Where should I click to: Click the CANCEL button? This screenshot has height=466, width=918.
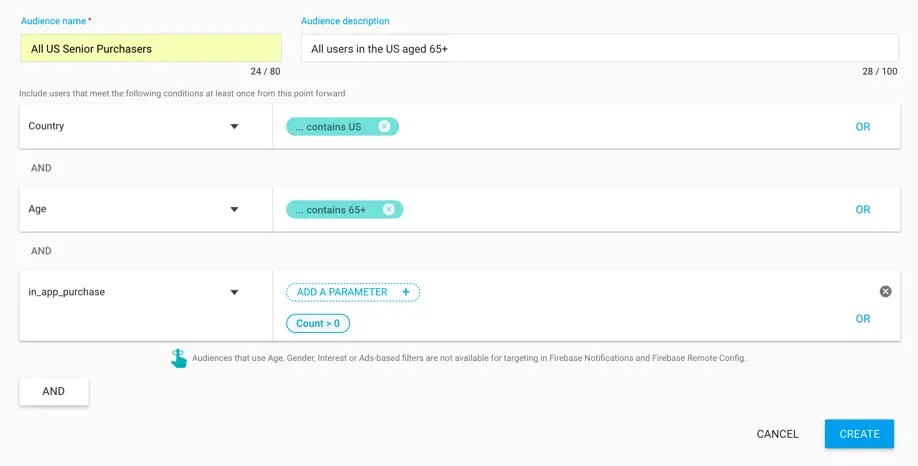[x=777, y=434]
